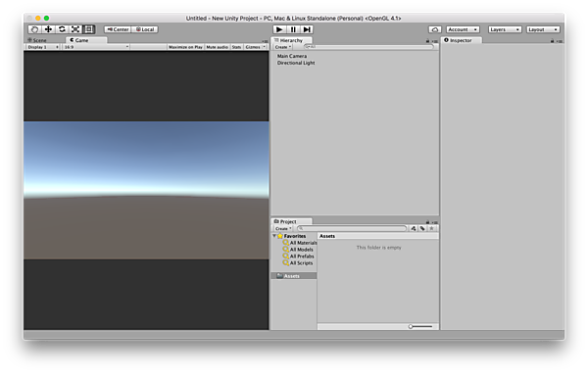Select All Prefabs saved search
Screen dimensions: 588x373
299,256
